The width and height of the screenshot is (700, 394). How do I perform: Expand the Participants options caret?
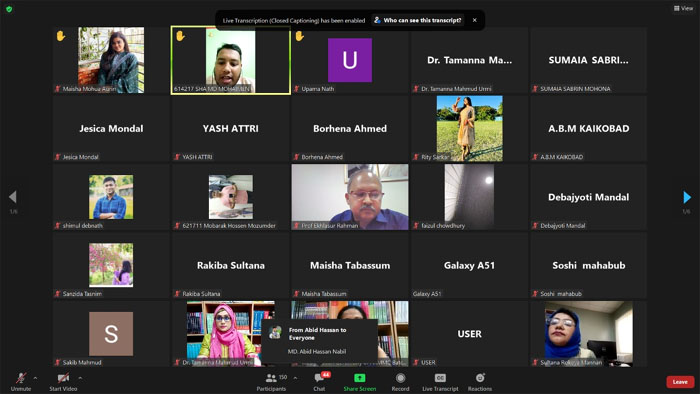(295, 378)
